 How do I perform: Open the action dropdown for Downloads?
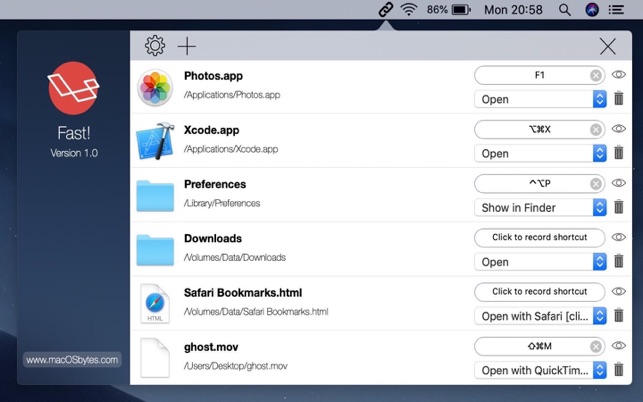[540, 262]
